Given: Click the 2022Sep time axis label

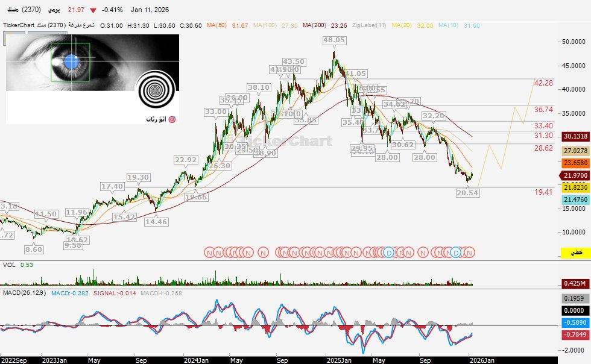Looking at the screenshot, I should [14, 360].
